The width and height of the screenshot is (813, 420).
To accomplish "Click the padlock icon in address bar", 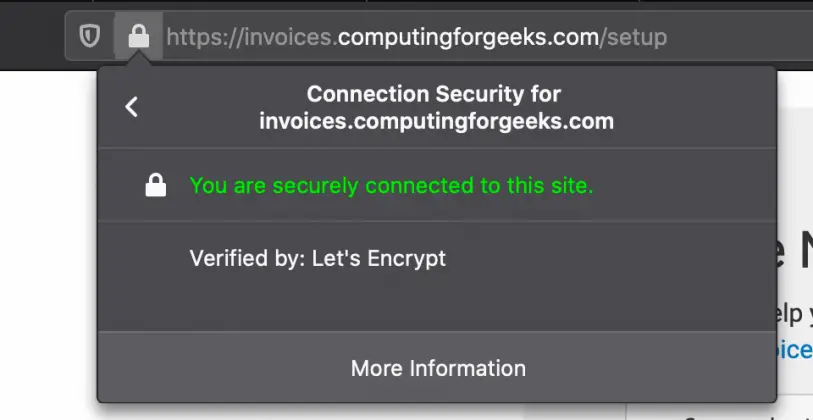I will pos(138,37).
